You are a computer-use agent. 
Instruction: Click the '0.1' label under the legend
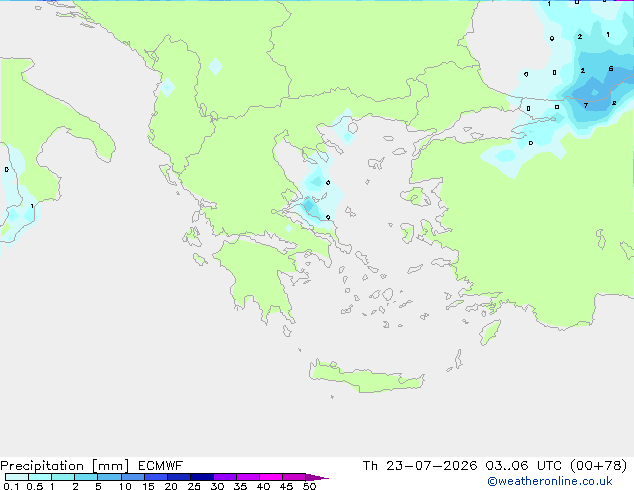coord(11,486)
